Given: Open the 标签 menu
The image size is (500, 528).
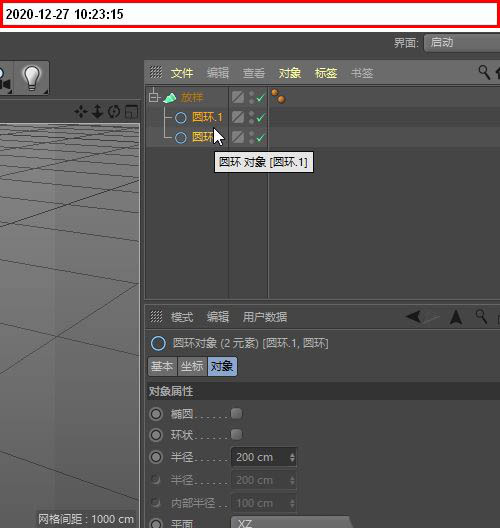Looking at the screenshot, I should (326, 73).
